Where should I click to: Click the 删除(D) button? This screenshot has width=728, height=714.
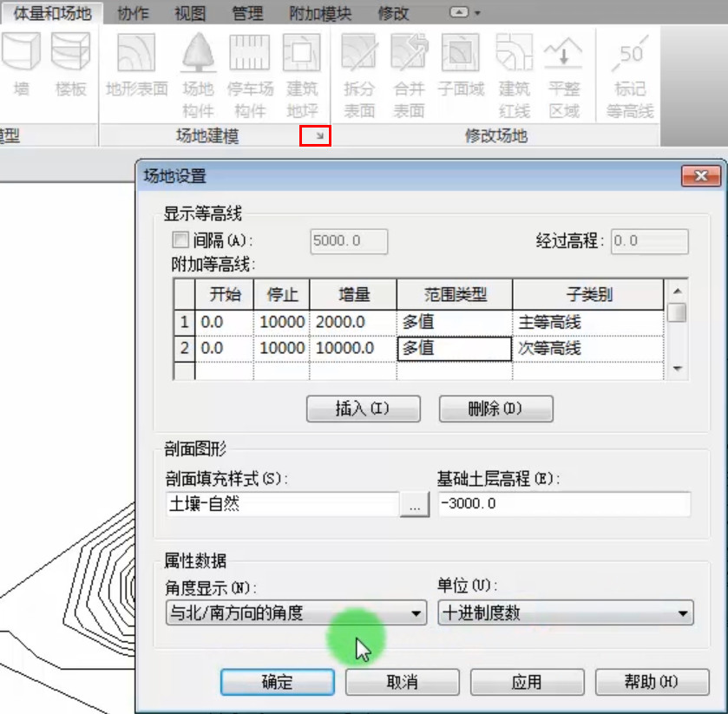click(495, 409)
